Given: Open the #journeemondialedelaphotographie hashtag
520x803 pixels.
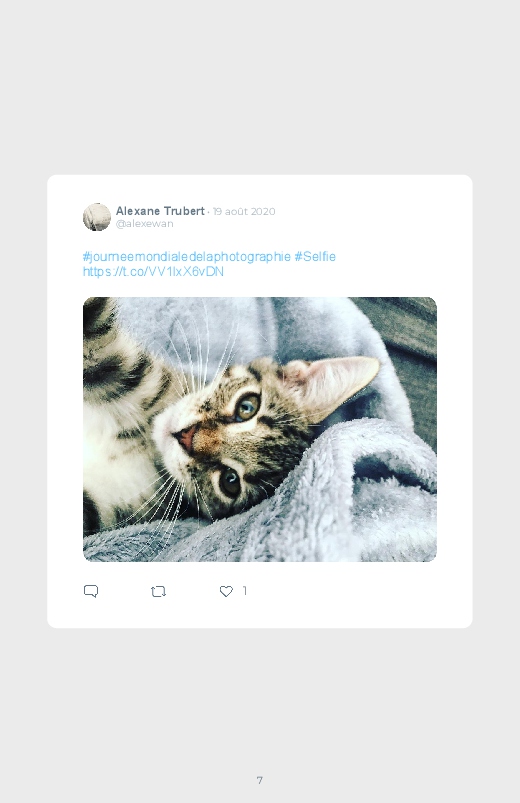Looking at the screenshot, I should pos(186,256).
